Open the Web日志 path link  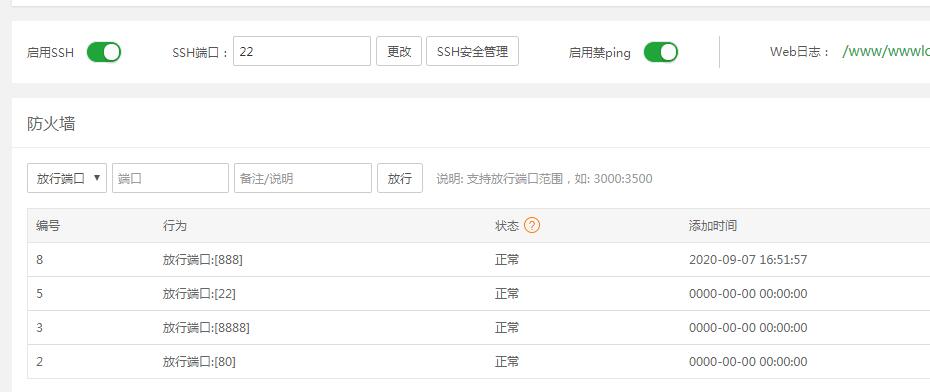886,52
